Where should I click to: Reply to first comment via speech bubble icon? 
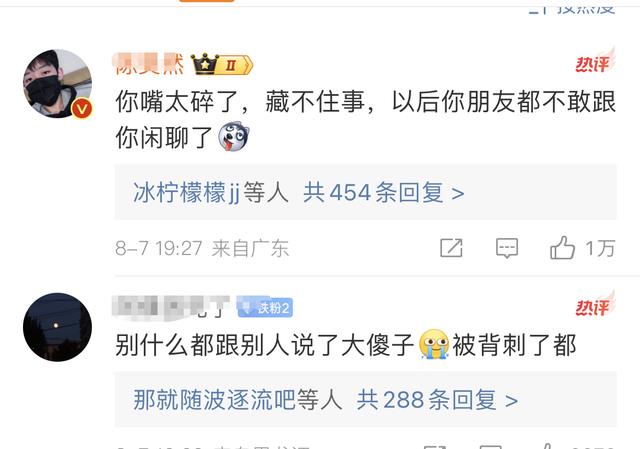point(507,248)
